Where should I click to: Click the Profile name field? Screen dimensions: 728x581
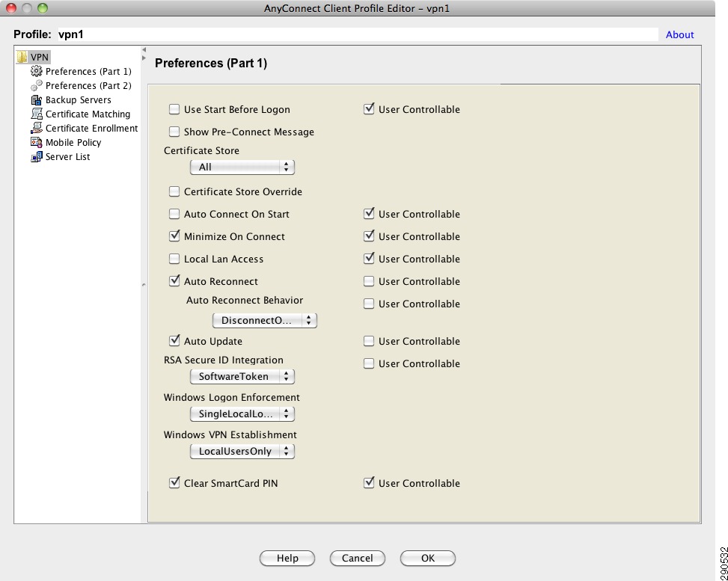[x=358, y=34]
